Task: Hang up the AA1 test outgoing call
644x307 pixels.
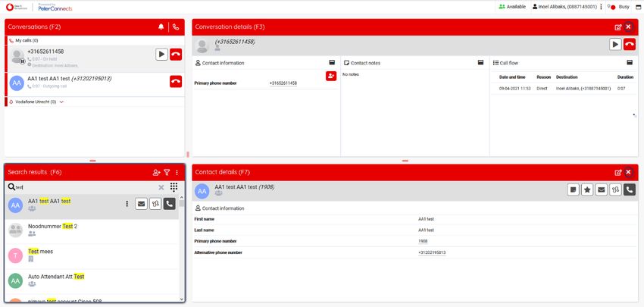Action: point(176,81)
